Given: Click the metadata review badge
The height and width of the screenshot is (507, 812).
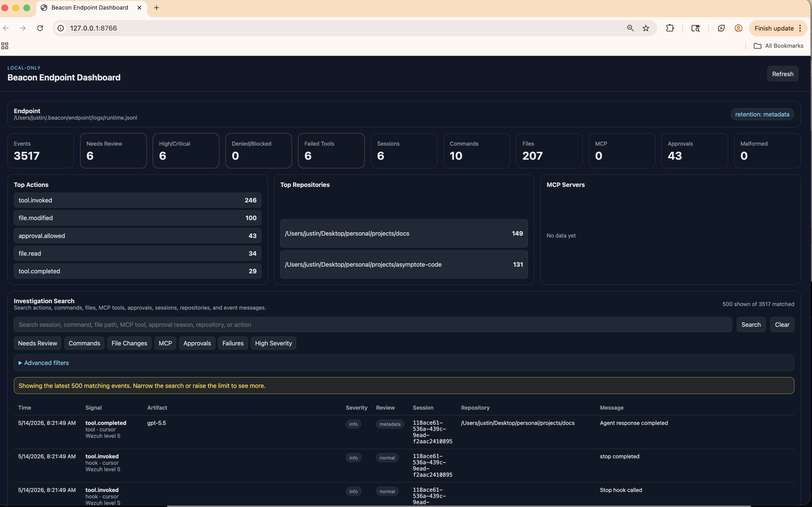Looking at the screenshot, I should click(390, 424).
